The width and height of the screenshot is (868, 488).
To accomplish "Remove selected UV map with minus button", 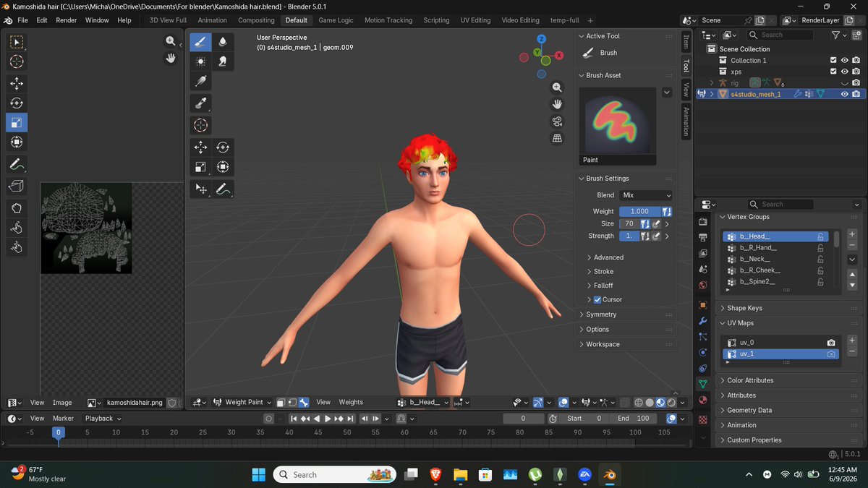I will coord(852,351).
